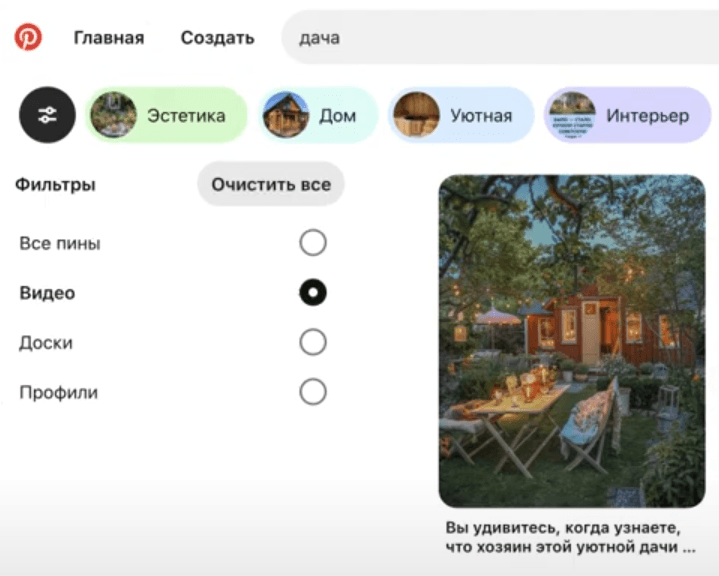Image resolution: width=719 pixels, height=576 pixels.
Task: Select the Интерьер suggestion chip
Action: pyautogui.click(x=627, y=115)
